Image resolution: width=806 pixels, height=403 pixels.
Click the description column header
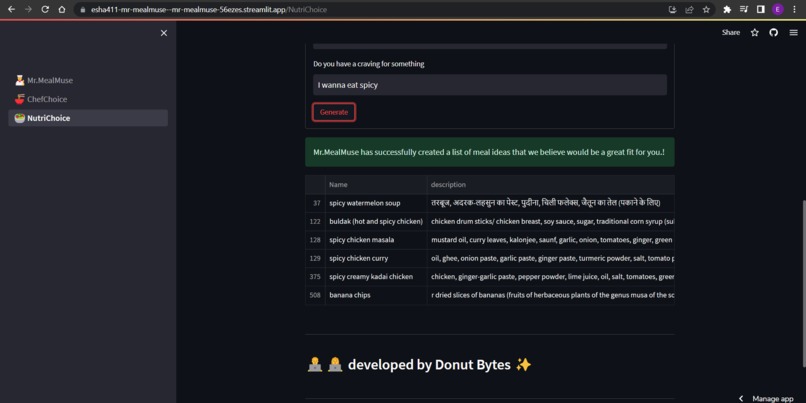pos(551,185)
